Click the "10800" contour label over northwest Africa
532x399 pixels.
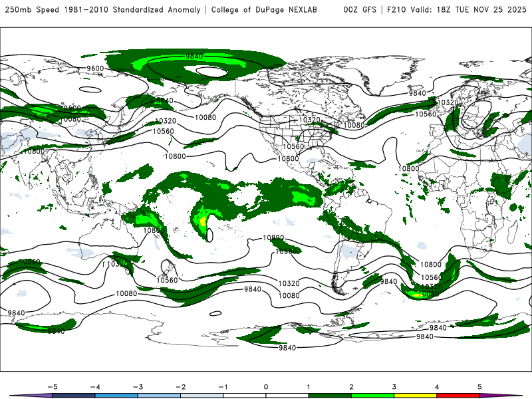(x=408, y=168)
